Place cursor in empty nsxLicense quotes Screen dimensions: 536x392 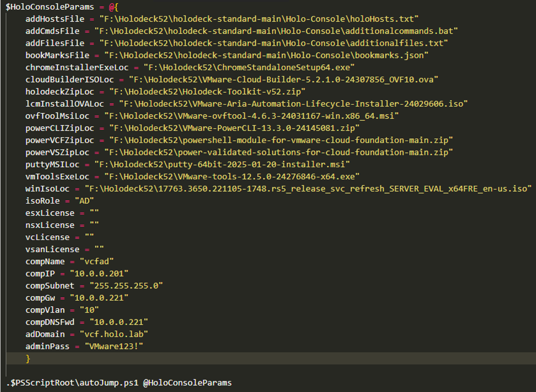tap(94, 225)
